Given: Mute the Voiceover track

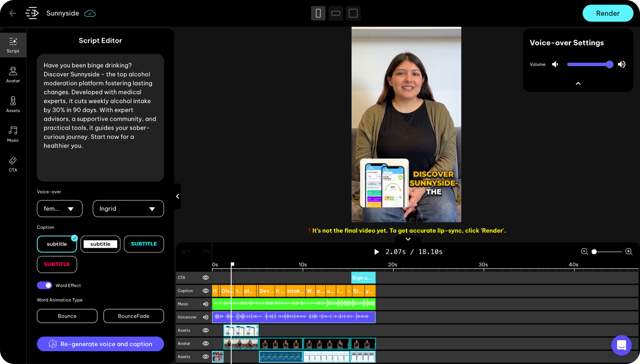Looking at the screenshot, I should point(205,317).
